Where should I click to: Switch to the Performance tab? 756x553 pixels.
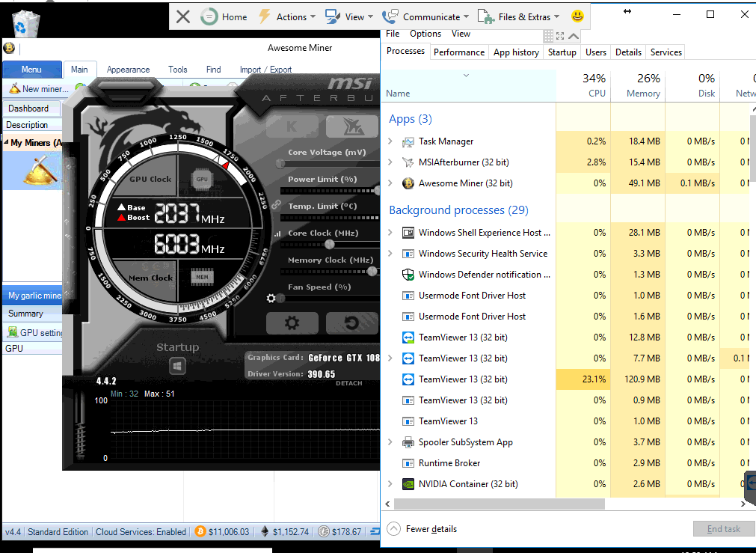[x=458, y=52]
